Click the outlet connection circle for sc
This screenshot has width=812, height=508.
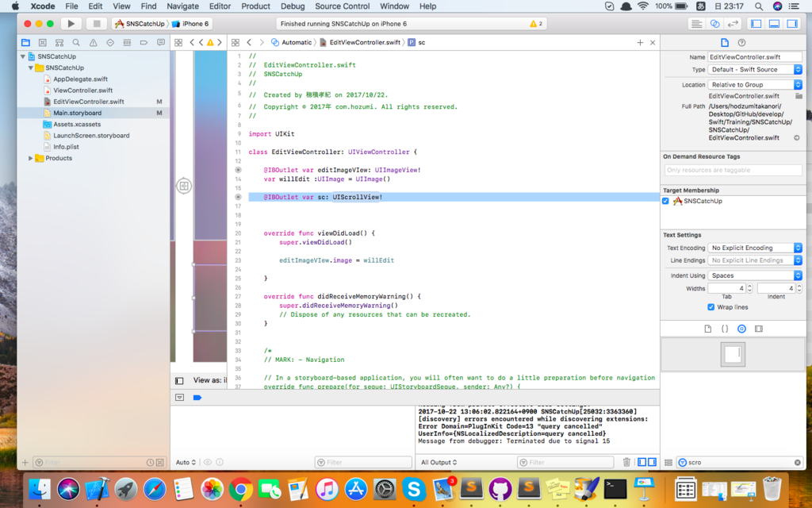(238, 197)
